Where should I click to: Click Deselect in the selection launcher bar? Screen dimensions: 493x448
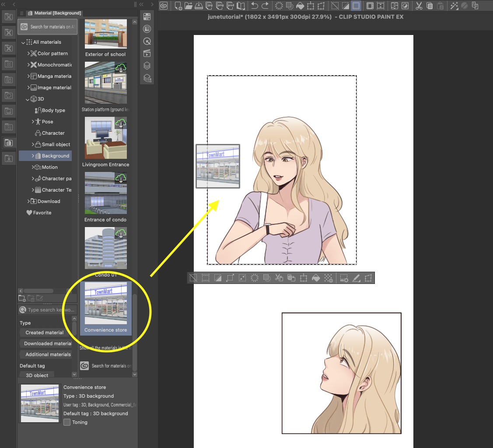pyautogui.click(x=193, y=278)
